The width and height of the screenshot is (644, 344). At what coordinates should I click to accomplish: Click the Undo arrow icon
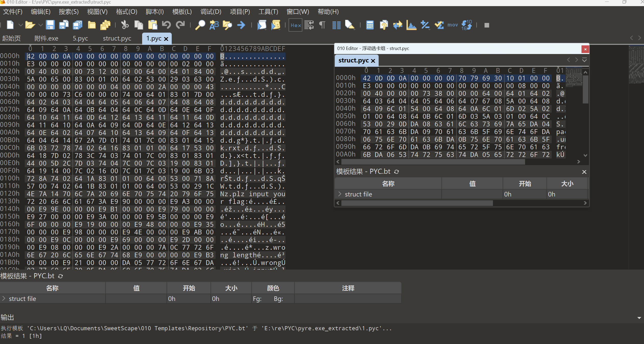tap(166, 25)
